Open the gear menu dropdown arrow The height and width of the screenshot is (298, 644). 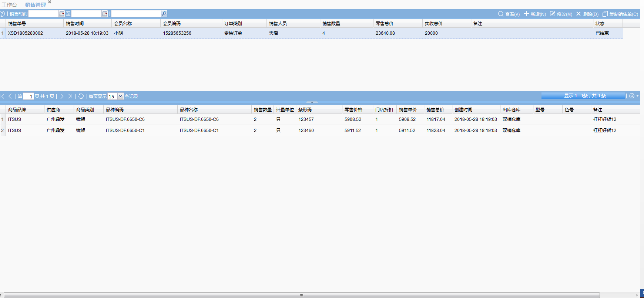637,96
